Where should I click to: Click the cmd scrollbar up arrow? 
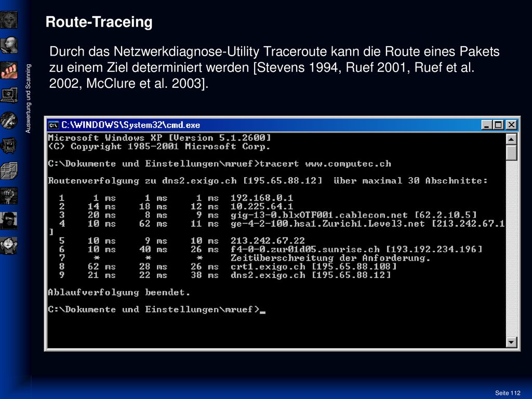(x=511, y=139)
